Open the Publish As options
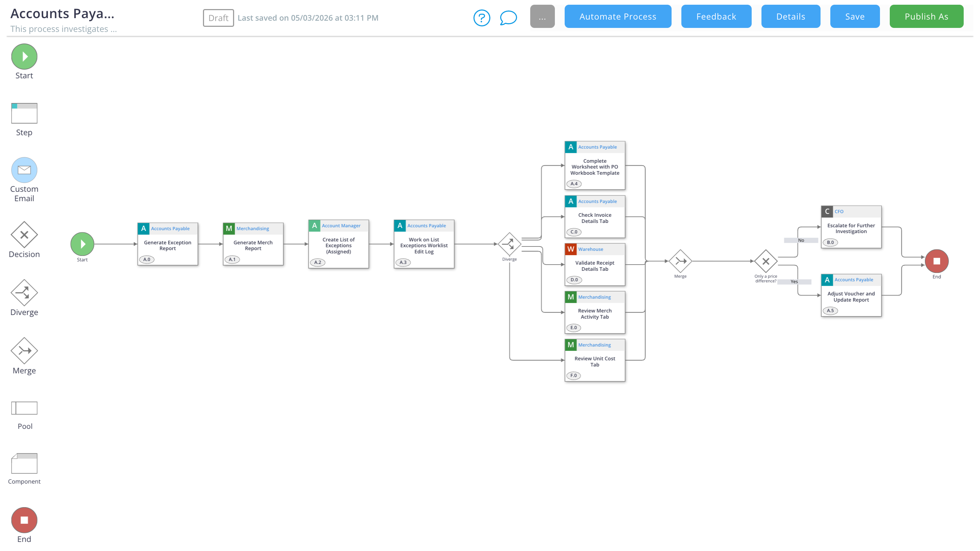Viewport: 980px width, 551px height. click(926, 16)
